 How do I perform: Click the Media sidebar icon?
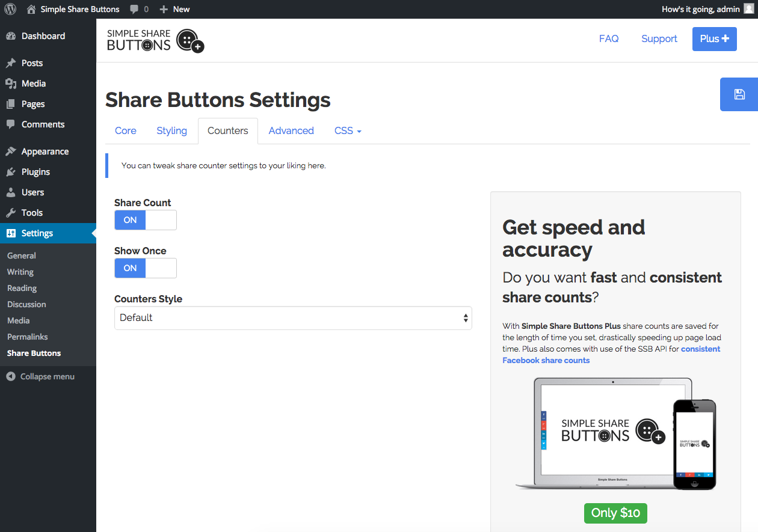pos(11,84)
